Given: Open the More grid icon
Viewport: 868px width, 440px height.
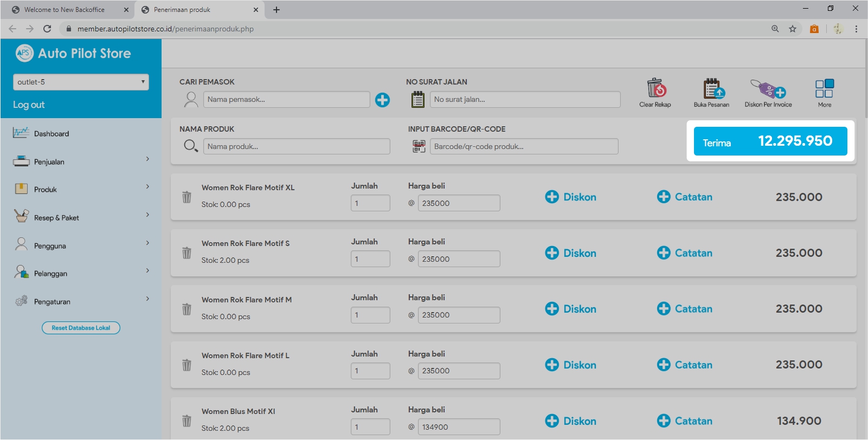Looking at the screenshot, I should (x=824, y=88).
